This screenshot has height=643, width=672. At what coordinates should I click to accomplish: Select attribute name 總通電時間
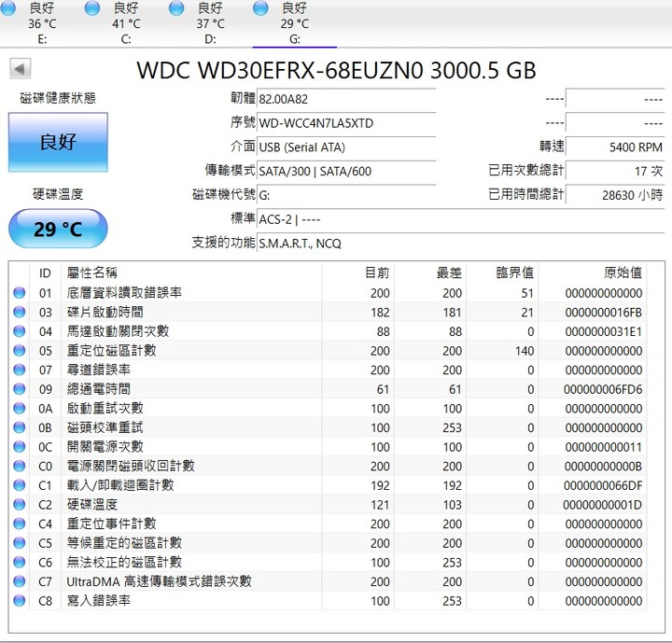point(99,389)
